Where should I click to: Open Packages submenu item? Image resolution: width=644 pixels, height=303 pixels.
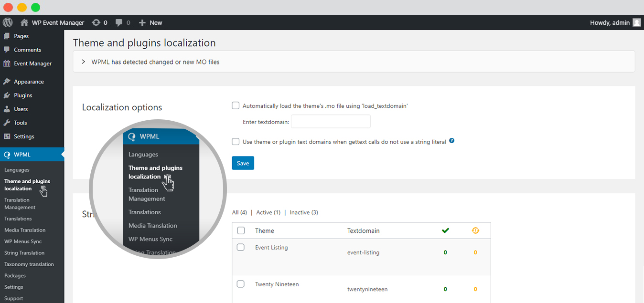click(x=15, y=276)
